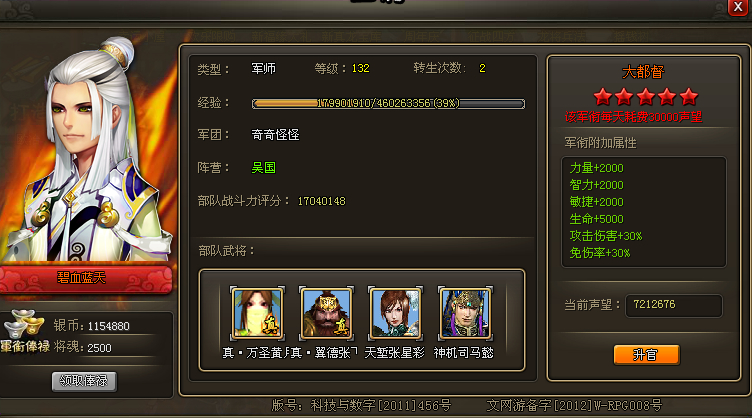Click the middle red rank star

point(646,97)
